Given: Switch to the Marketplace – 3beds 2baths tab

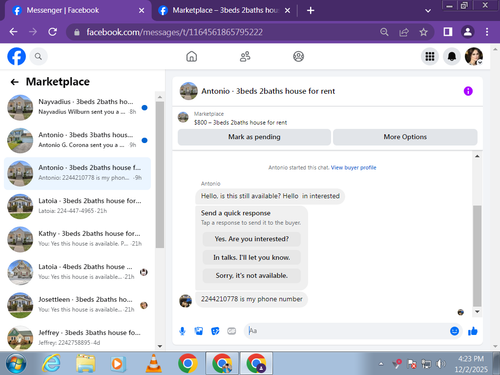Looking at the screenshot, I should [x=224, y=10].
